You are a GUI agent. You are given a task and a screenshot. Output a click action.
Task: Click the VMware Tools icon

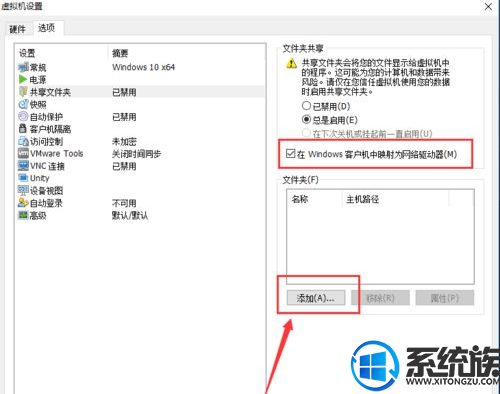pos(23,153)
